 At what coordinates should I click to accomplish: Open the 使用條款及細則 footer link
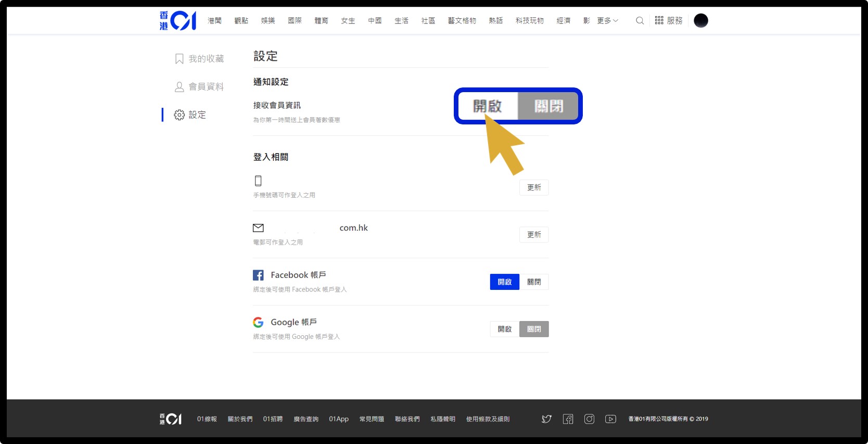488,419
